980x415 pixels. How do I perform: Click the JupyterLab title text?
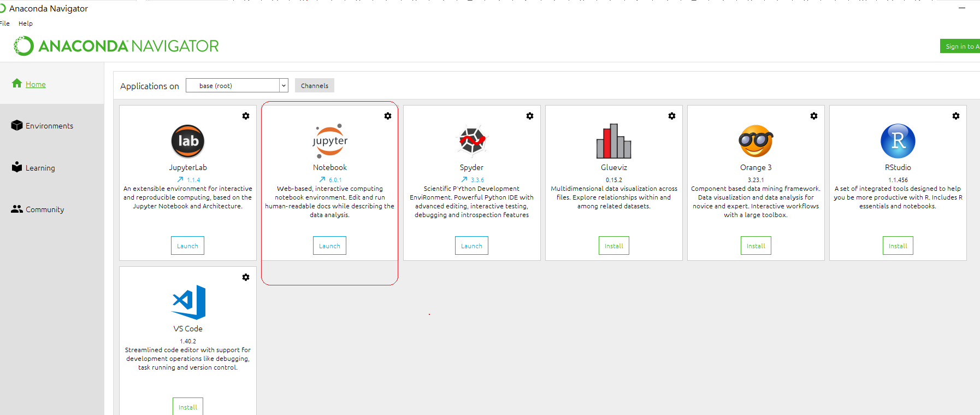click(x=188, y=167)
